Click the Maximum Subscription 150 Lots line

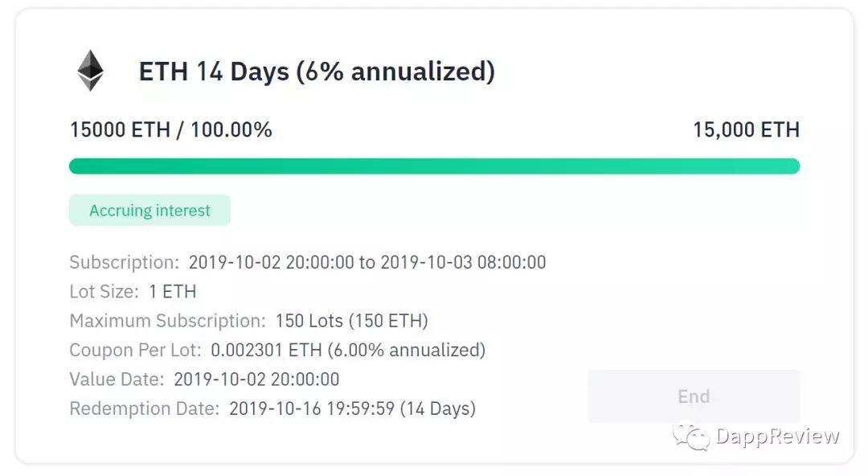(x=248, y=321)
